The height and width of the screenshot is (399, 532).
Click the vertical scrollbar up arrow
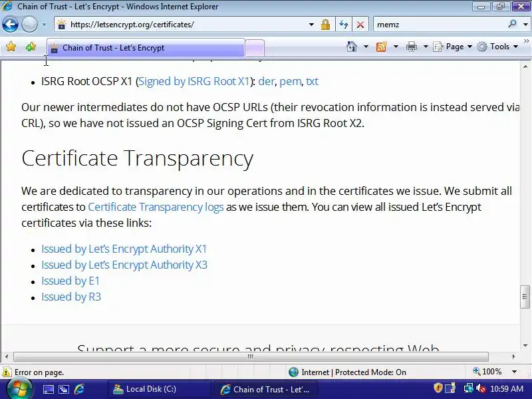(525, 66)
